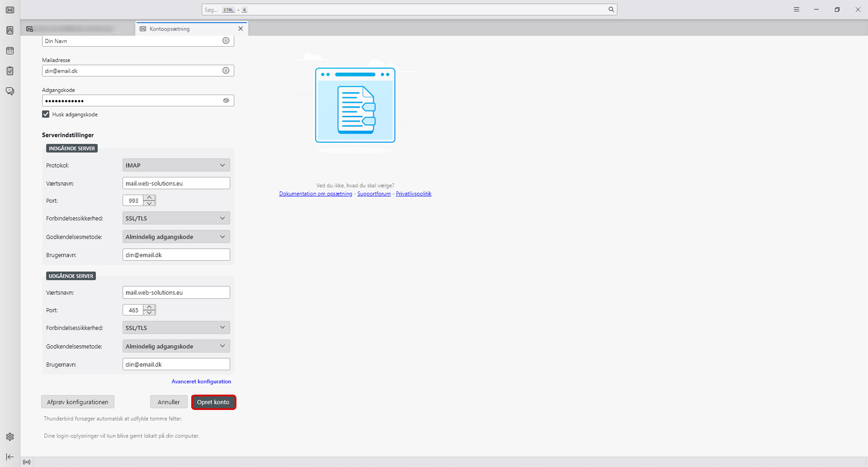868x467 pixels.
Task: Uncheck Husk adgangskode checkbox
Action: (46, 114)
